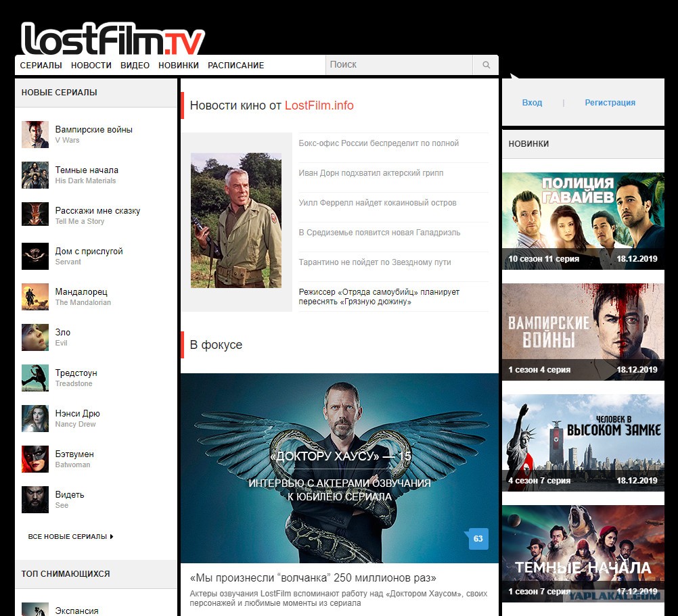
Task: Click the НОВИНКИ sidebar header
Action: (529, 144)
